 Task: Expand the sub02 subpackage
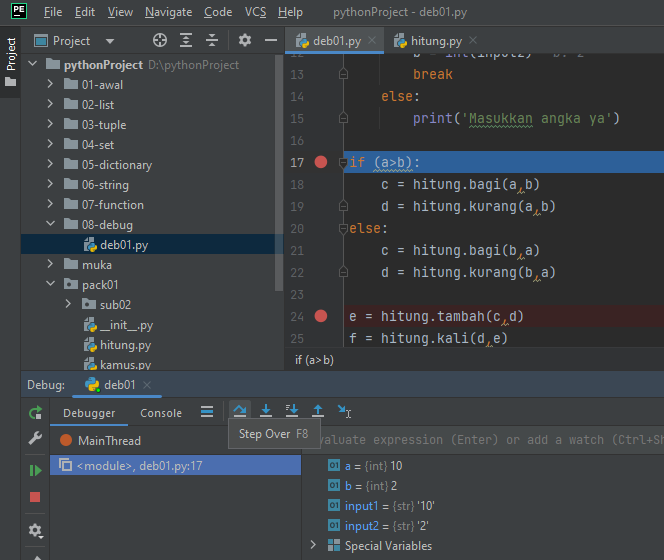tap(68, 304)
